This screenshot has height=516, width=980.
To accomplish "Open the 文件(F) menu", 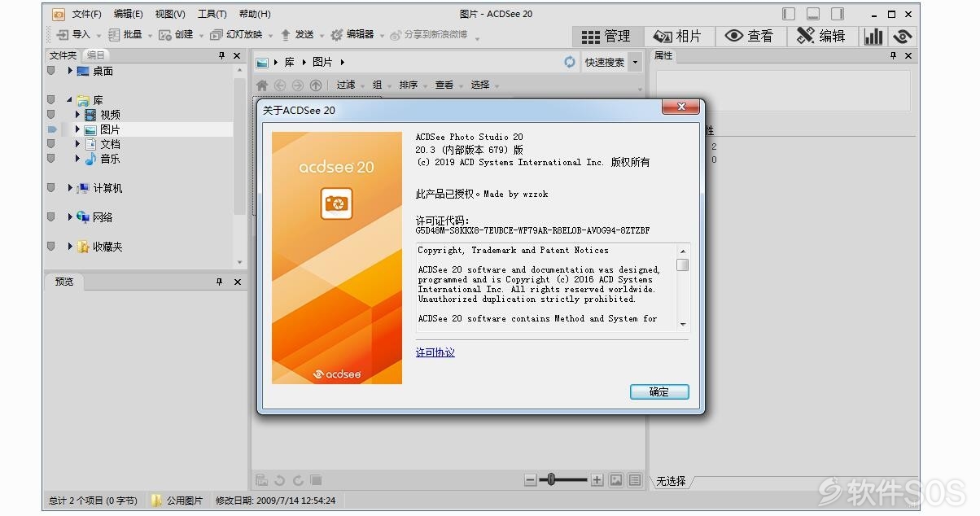I will coord(87,14).
